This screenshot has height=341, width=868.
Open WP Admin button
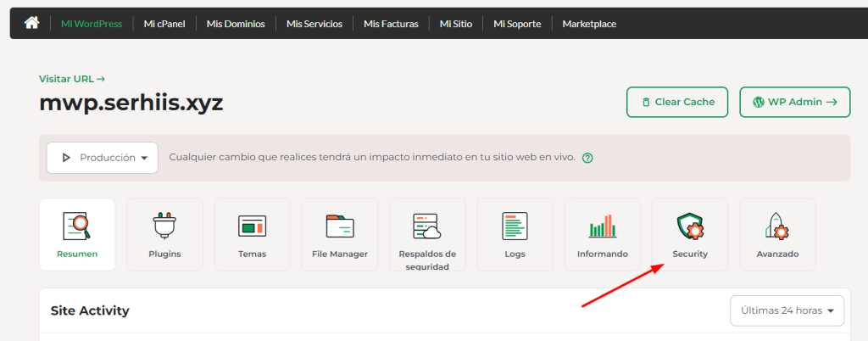click(795, 102)
